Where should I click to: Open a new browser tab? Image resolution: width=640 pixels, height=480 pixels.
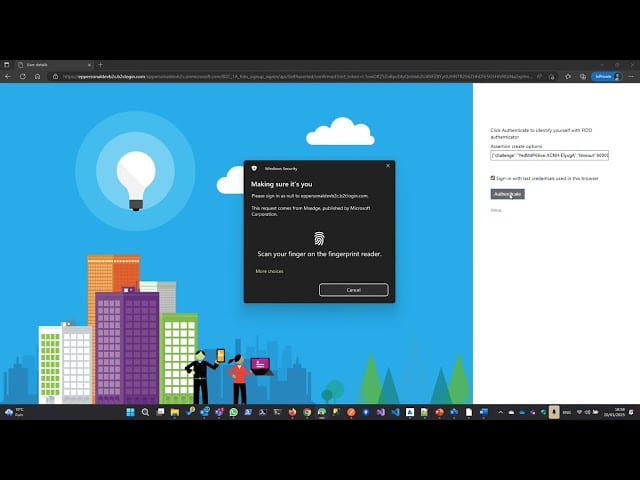[100, 64]
